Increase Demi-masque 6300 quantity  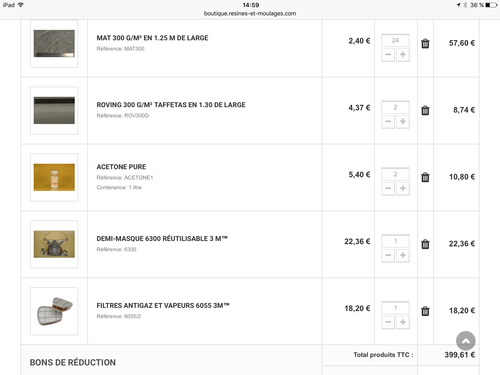coord(403,255)
